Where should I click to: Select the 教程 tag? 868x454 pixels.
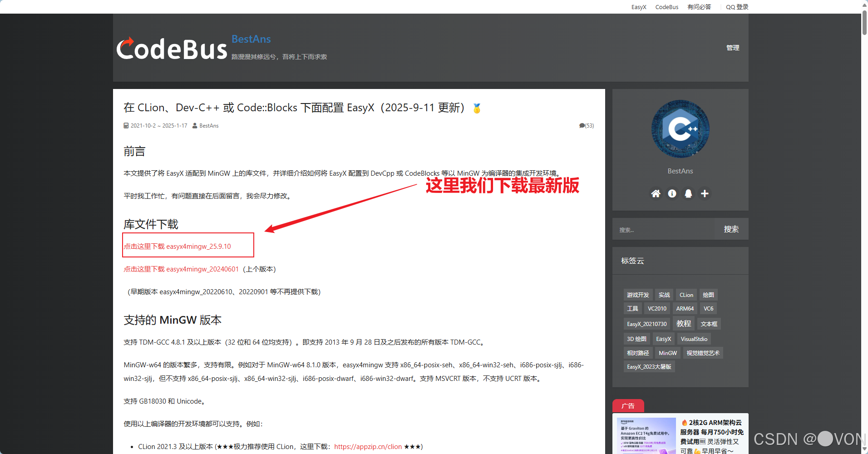click(684, 324)
